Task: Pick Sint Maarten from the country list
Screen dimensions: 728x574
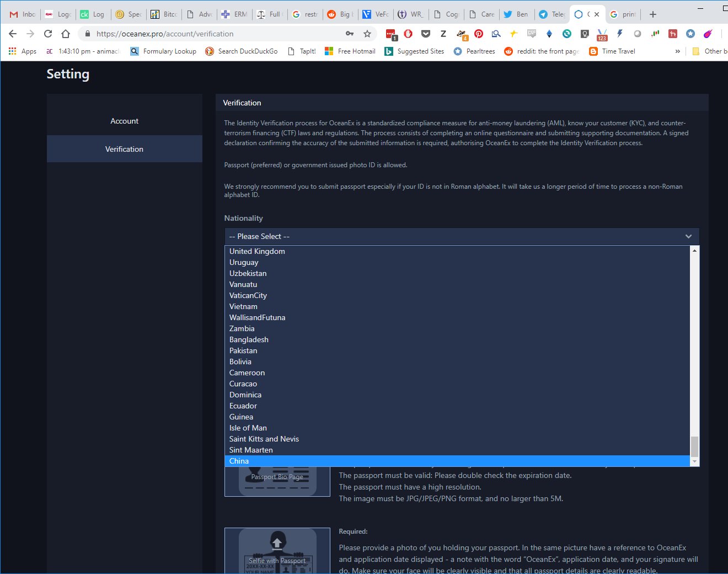Action: (457, 450)
